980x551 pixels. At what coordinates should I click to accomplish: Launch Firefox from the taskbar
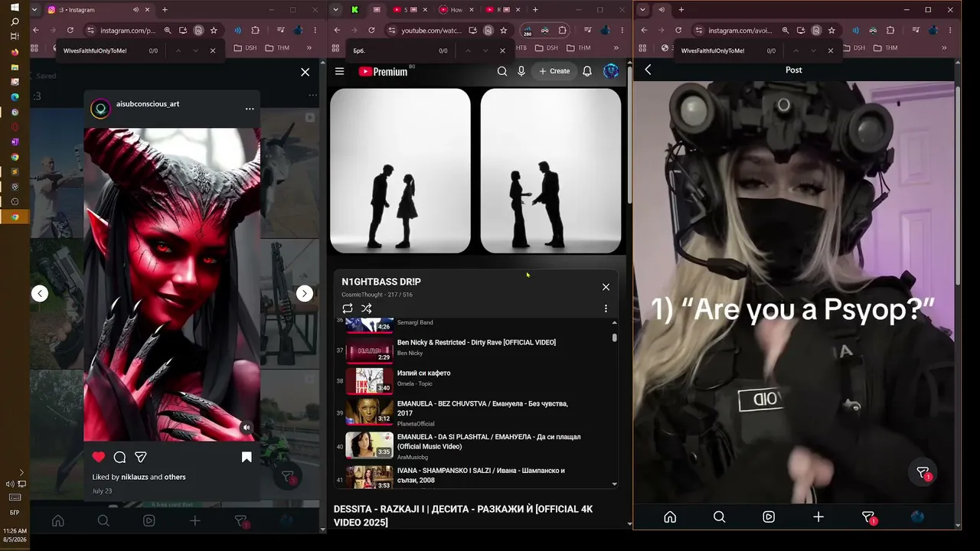[x=15, y=52]
